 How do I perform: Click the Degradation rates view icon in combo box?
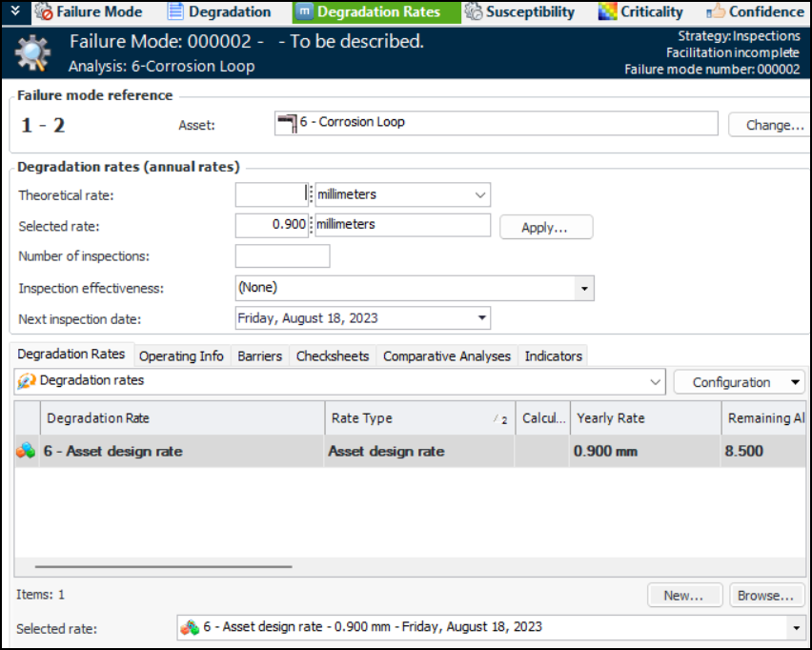(27, 381)
